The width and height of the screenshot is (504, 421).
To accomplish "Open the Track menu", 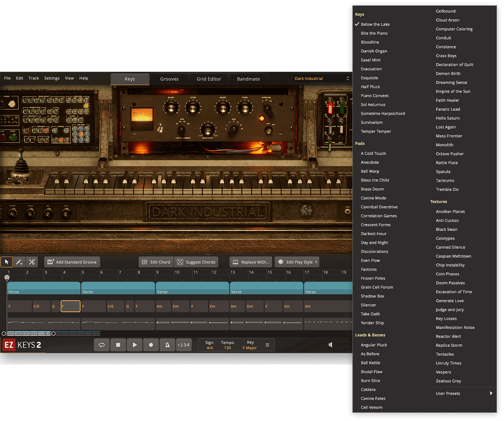I will coord(34,78).
